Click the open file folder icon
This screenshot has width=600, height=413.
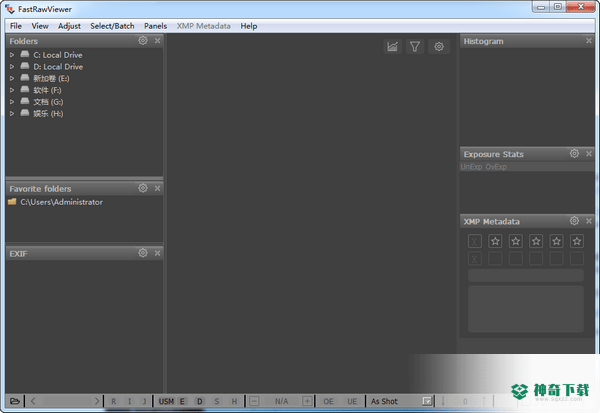[x=15, y=401]
